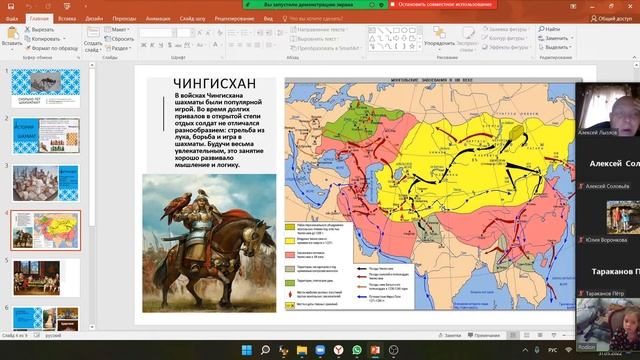Click the clear formatting icon in the font group

click(220, 33)
